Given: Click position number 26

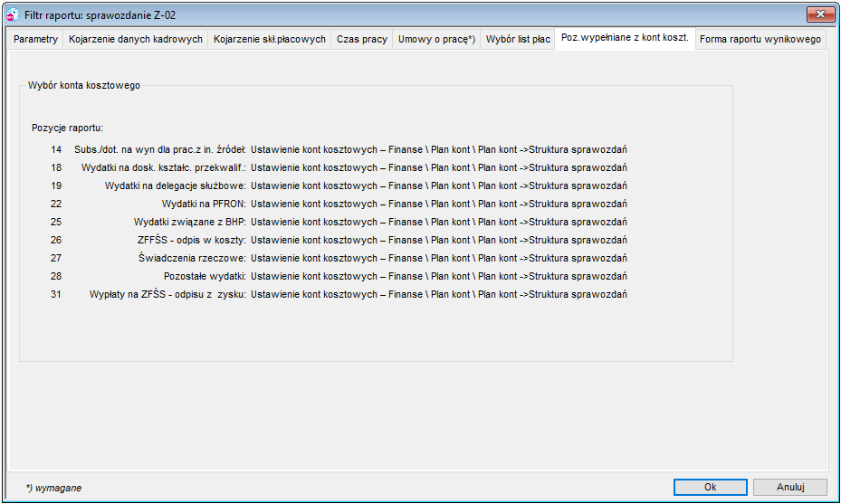Looking at the screenshot, I should 56,240.
